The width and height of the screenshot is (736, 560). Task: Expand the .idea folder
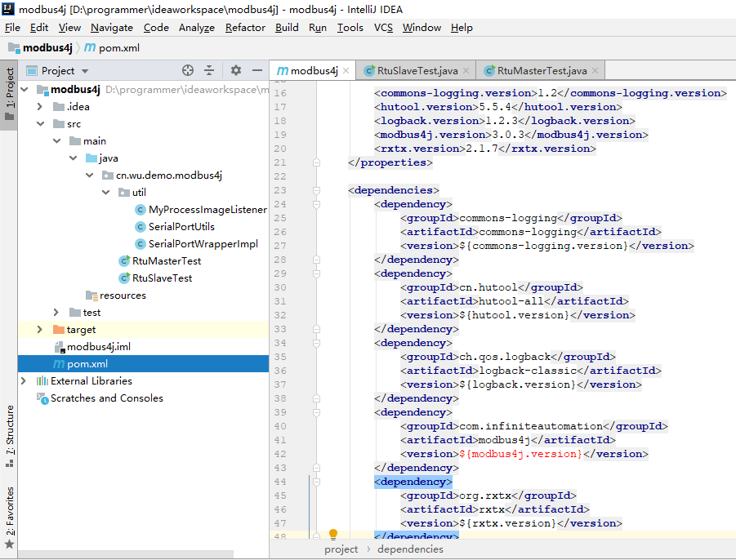[40, 106]
